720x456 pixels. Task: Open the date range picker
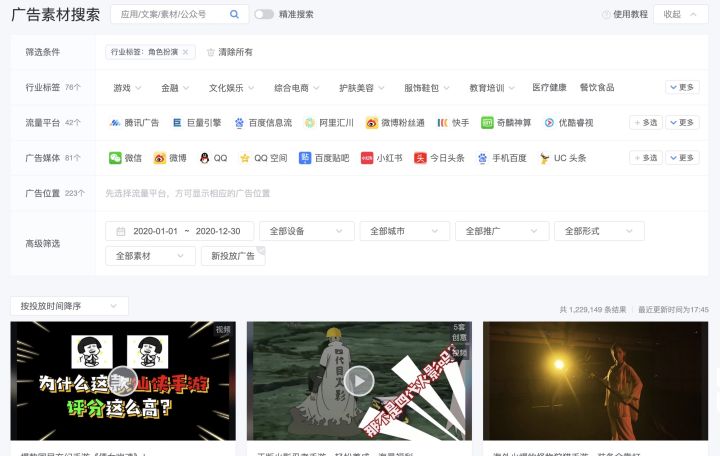[180, 231]
